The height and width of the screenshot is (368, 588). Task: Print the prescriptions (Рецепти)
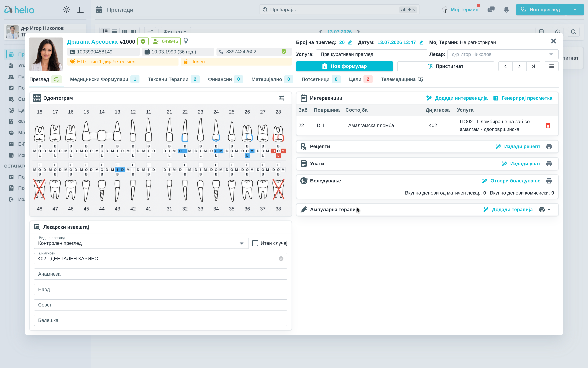click(x=549, y=146)
